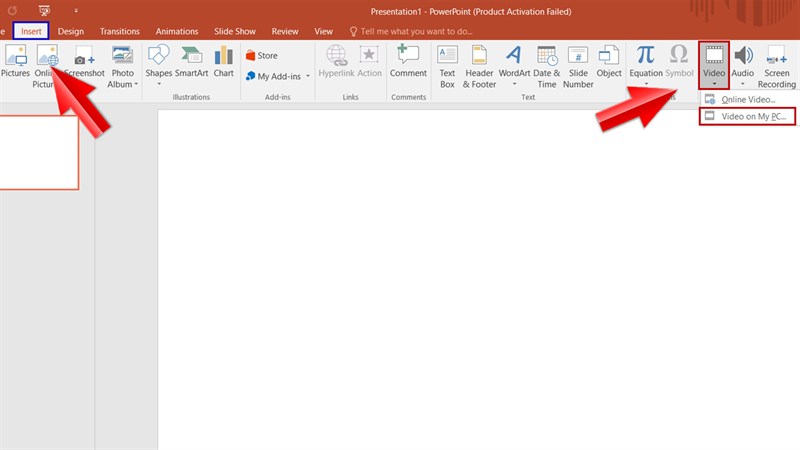800x450 pixels.
Task: Open Header & Footer settings
Action: [x=479, y=66]
